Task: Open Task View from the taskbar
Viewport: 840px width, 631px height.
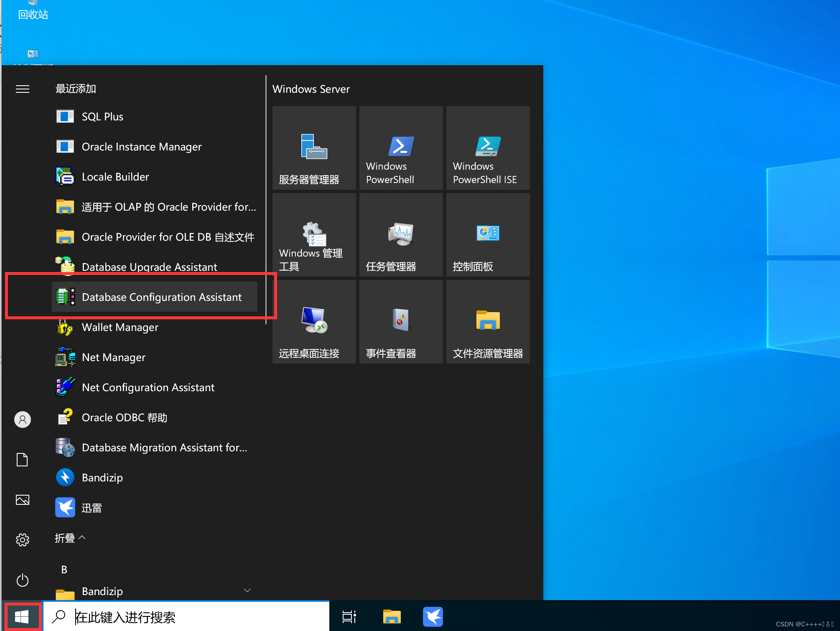Action: (x=349, y=617)
